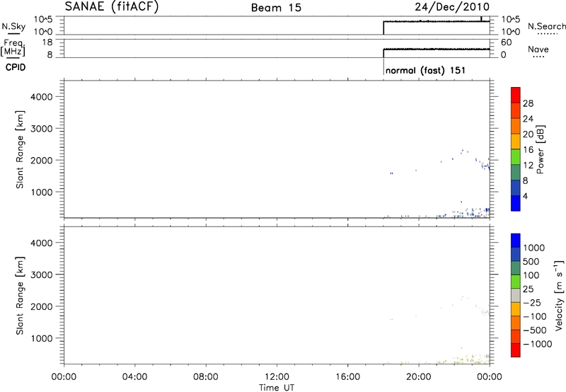Click the "CPID" row label

click(x=16, y=67)
